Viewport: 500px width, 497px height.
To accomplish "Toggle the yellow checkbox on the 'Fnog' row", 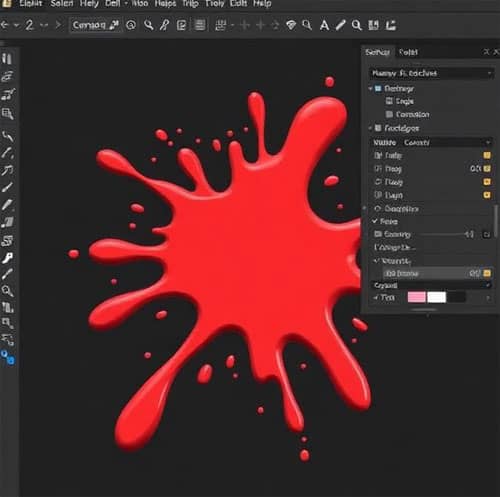I will [487, 169].
